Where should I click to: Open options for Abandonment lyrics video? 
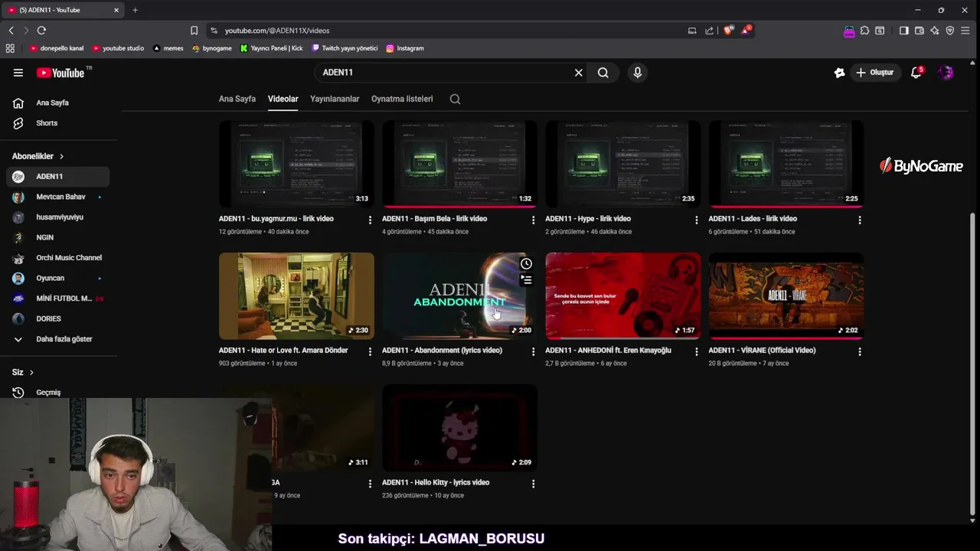533,352
